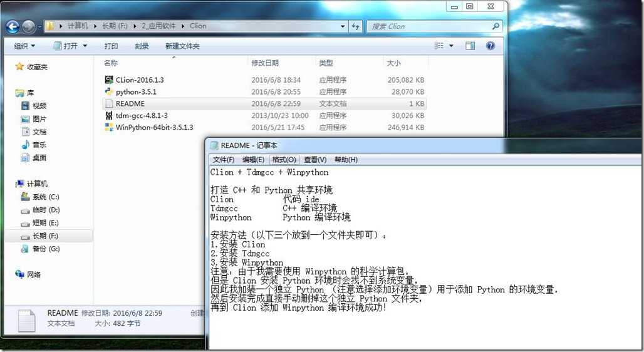
Task: Open 音乐 music library
Action: tap(39, 145)
